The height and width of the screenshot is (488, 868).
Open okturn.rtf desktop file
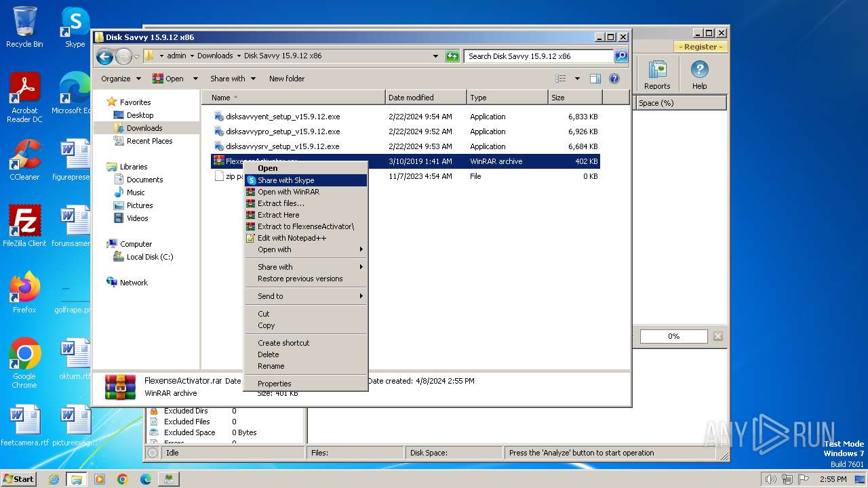point(75,359)
